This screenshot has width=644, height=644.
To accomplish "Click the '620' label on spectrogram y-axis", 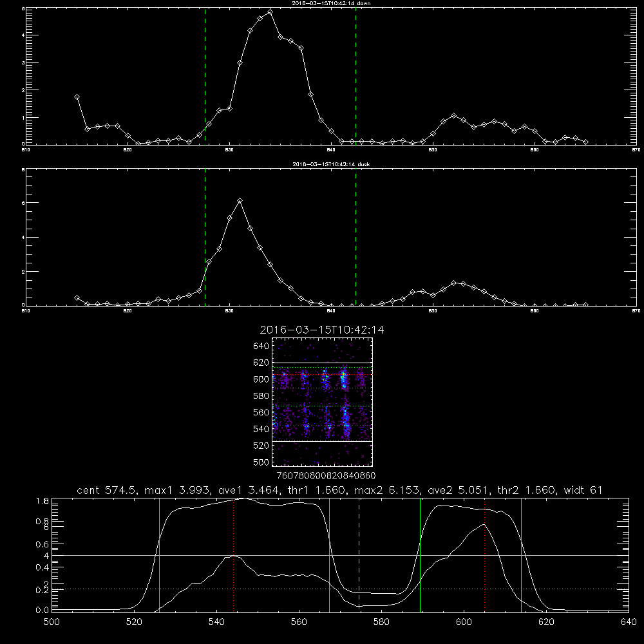I will pos(261,363).
